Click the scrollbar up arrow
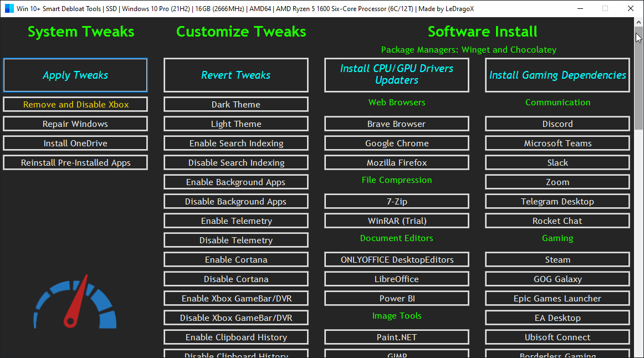644x358 pixels. pos(638,22)
